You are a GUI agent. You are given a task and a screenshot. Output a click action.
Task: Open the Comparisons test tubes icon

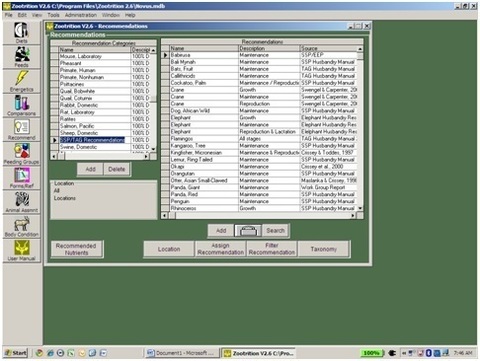point(22,103)
